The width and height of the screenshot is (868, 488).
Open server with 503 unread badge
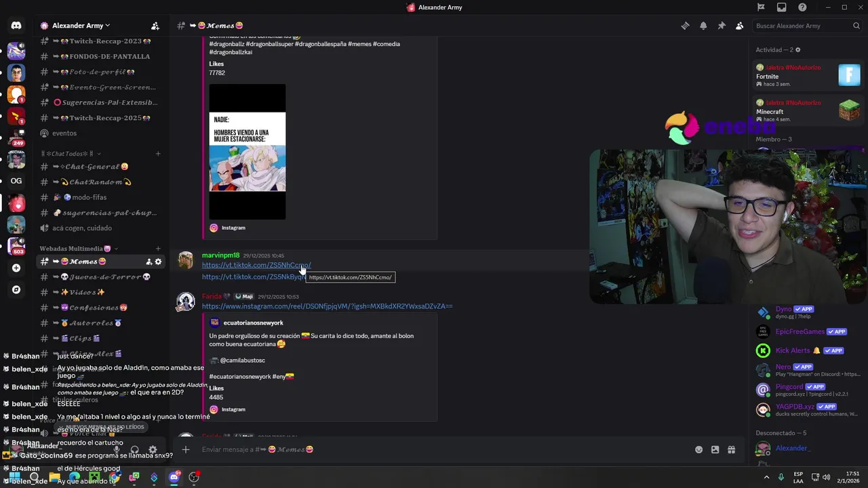pos(16,246)
